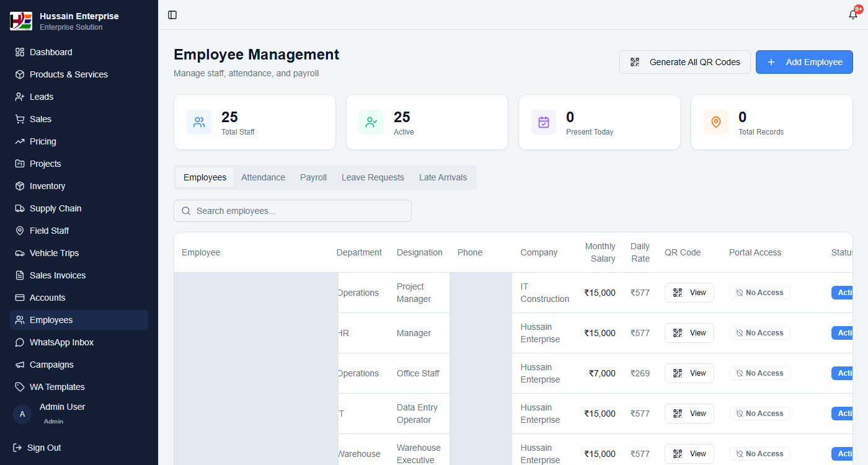View QR code for Warehouse Executive row
The image size is (868, 465).
(689, 454)
